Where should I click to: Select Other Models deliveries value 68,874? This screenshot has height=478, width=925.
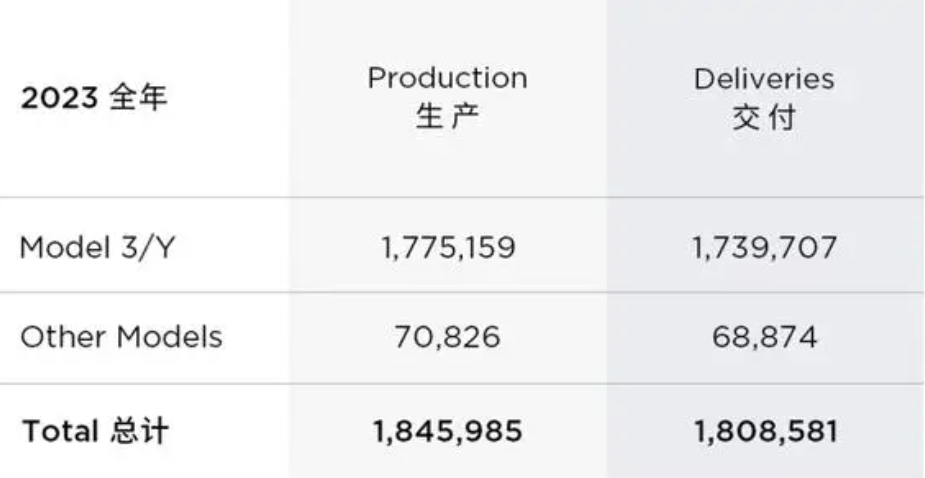coord(764,337)
